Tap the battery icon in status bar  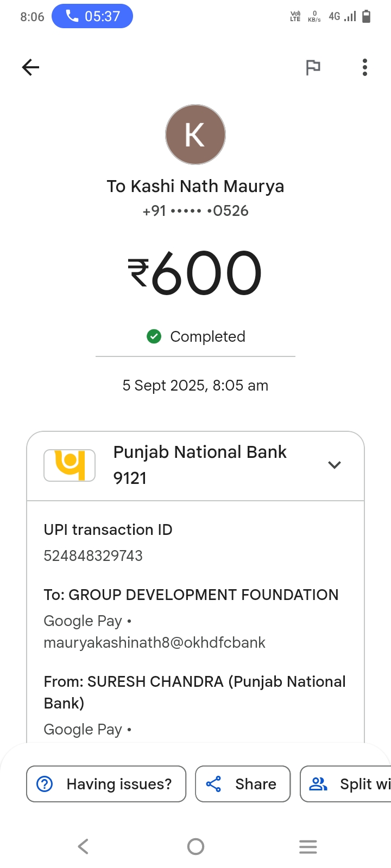click(367, 16)
